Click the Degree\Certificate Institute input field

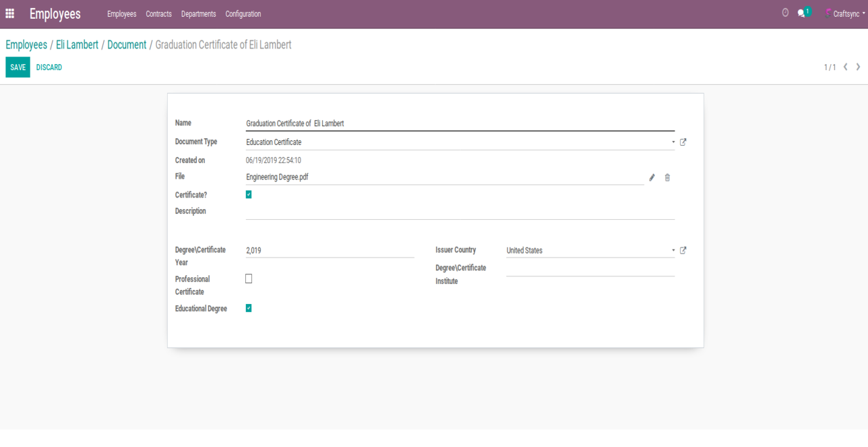[590, 269]
